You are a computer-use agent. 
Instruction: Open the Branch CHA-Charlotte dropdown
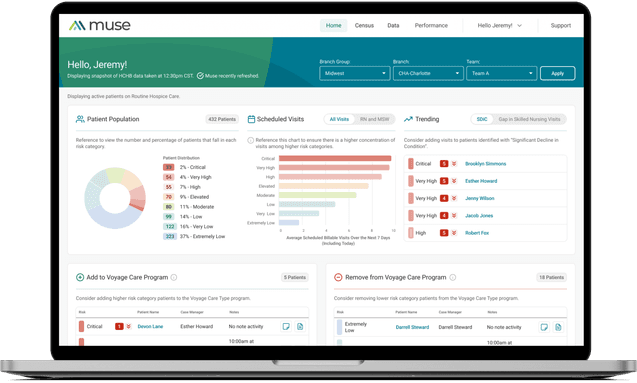coord(428,74)
